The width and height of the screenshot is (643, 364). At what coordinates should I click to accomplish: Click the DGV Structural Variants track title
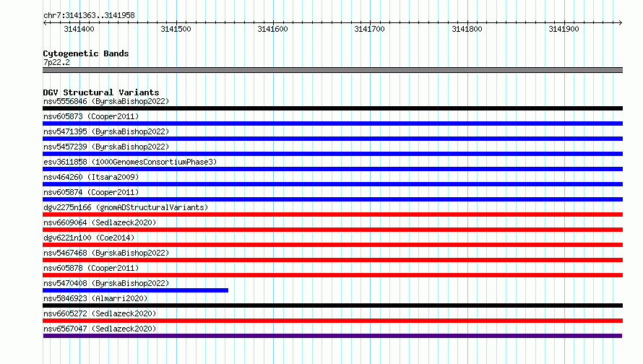(101, 92)
